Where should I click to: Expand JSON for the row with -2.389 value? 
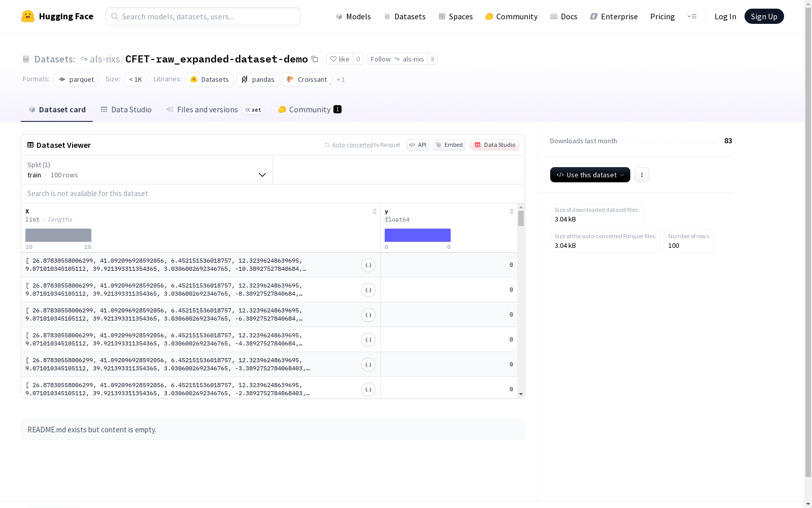(x=368, y=390)
